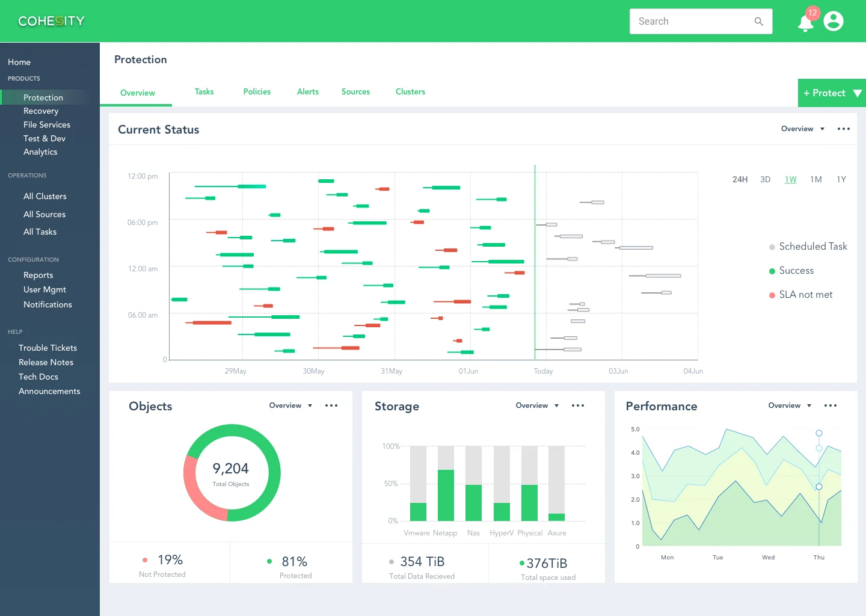Switch to the Alerts tab
This screenshot has width=866, height=616.
tap(308, 91)
